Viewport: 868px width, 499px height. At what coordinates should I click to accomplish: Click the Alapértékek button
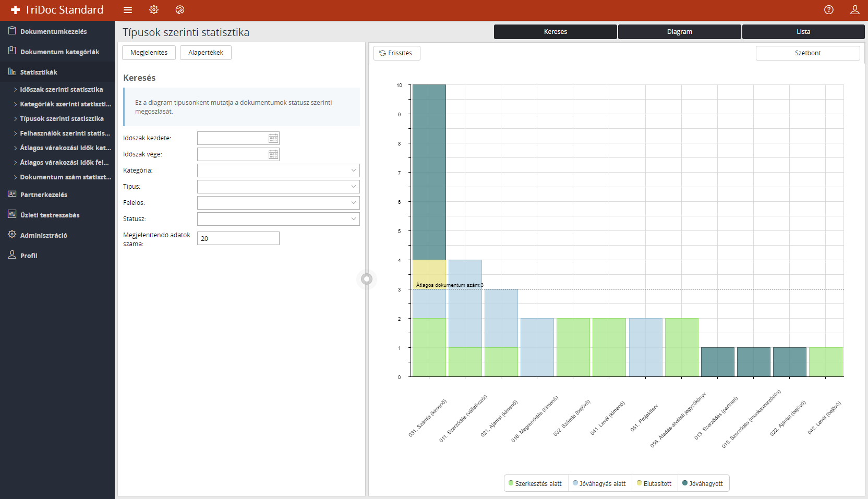[206, 53]
